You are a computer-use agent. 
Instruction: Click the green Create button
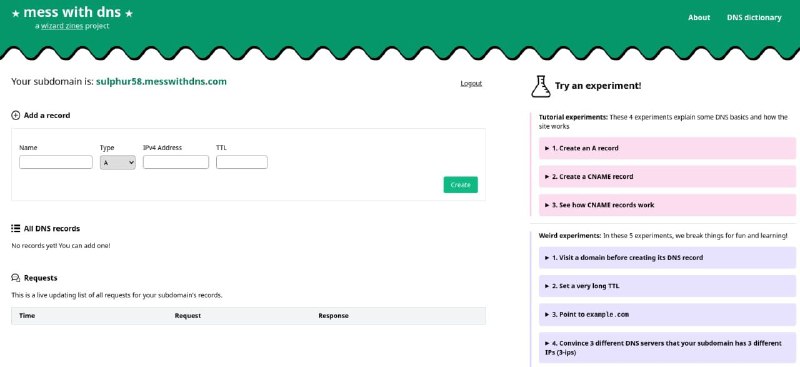(461, 185)
